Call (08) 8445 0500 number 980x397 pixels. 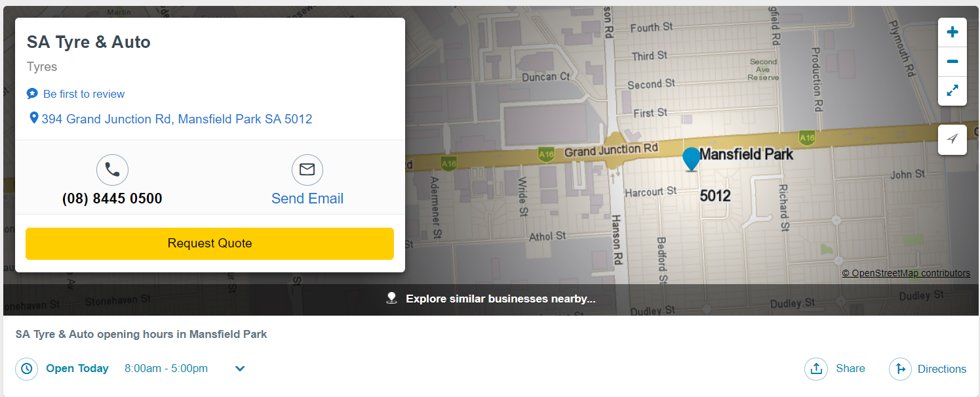(112, 199)
